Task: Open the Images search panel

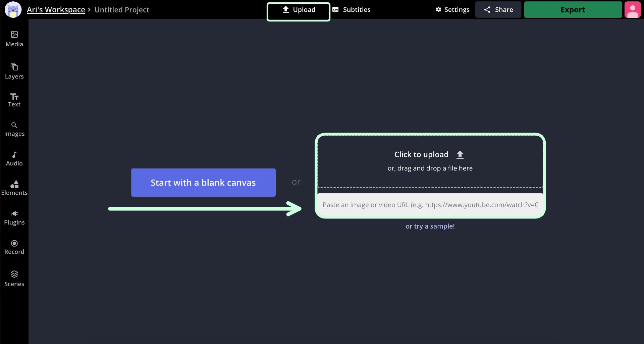Action: tap(14, 129)
